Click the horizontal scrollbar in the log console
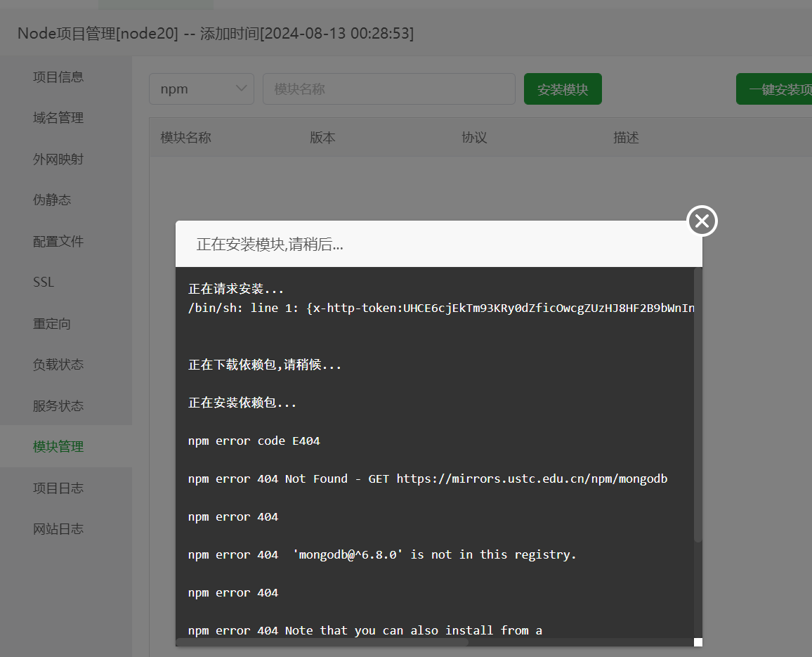812x657 pixels. [322, 642]
